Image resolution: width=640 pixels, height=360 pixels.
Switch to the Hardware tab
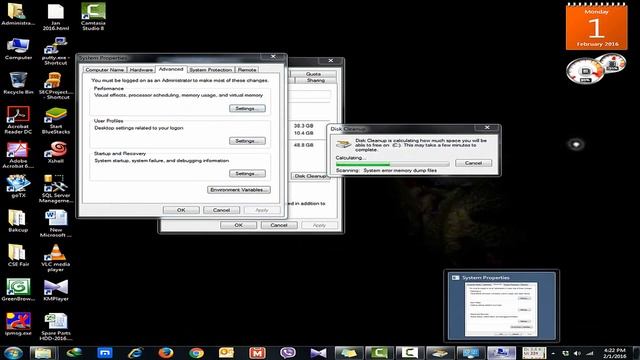[x=141, y=70]
